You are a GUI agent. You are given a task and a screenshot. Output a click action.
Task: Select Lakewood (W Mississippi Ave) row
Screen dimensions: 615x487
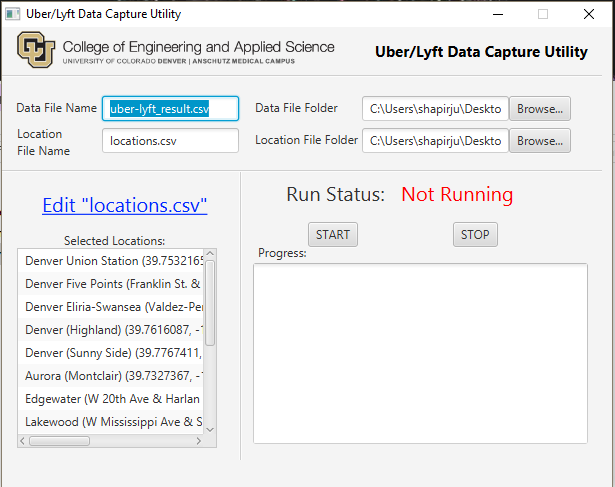coord(111,422)
